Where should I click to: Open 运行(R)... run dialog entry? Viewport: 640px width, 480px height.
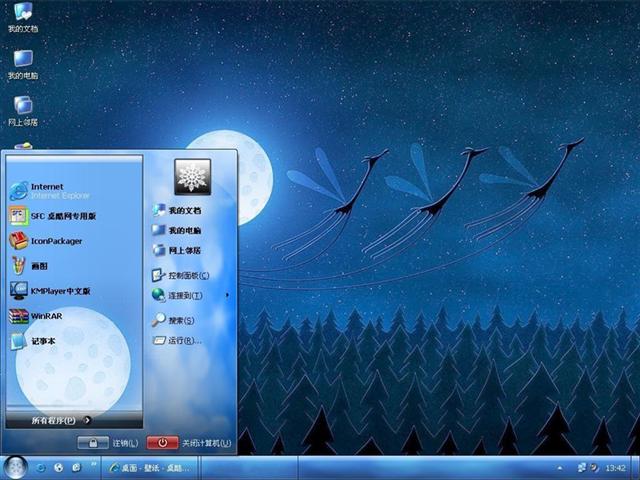click(177, 340)
